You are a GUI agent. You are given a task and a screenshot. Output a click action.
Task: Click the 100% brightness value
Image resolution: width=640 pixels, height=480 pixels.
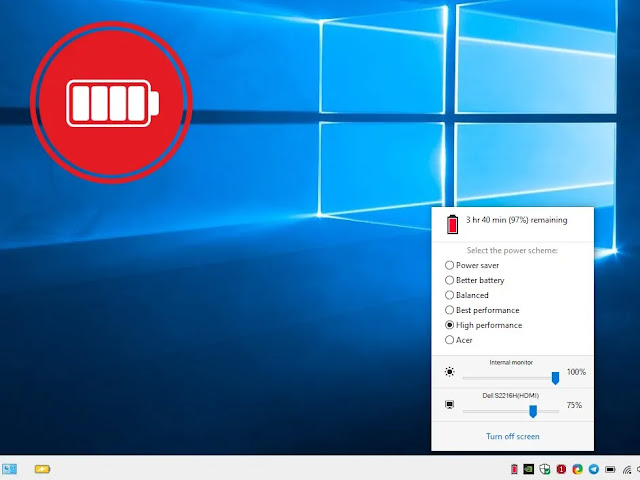tap(576, 372)
